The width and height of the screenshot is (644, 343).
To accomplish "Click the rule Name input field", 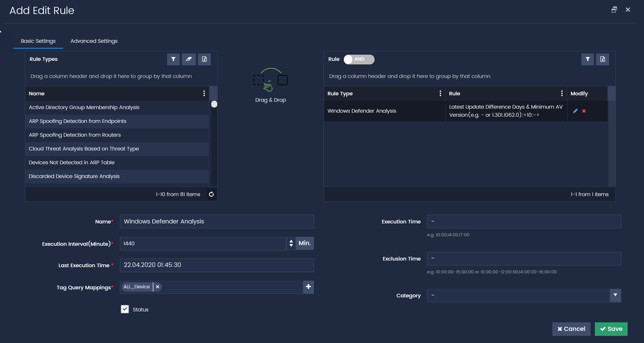I will 217,222.
